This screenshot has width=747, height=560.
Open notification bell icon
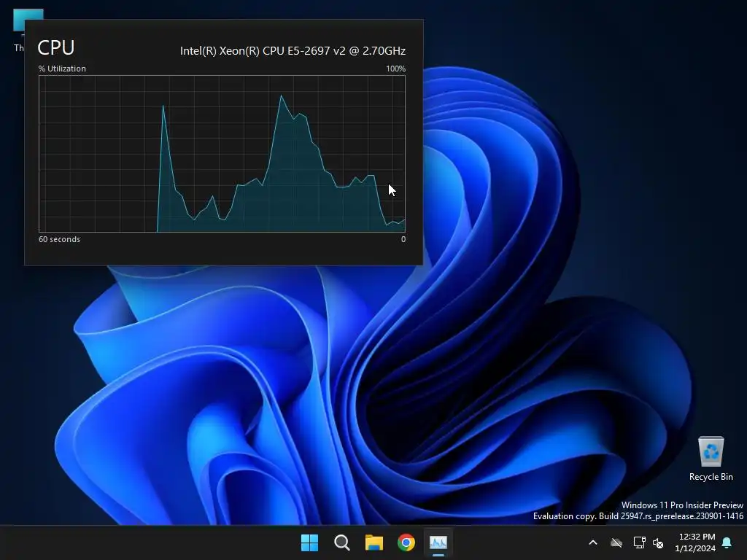(x=727, y=542)
